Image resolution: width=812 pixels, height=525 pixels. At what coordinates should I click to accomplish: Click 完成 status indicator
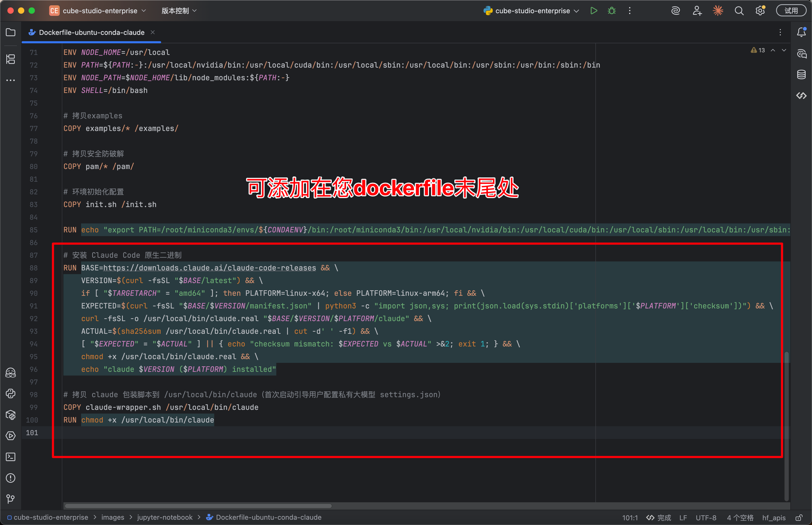pyautogui.click(x=659, y=518)
